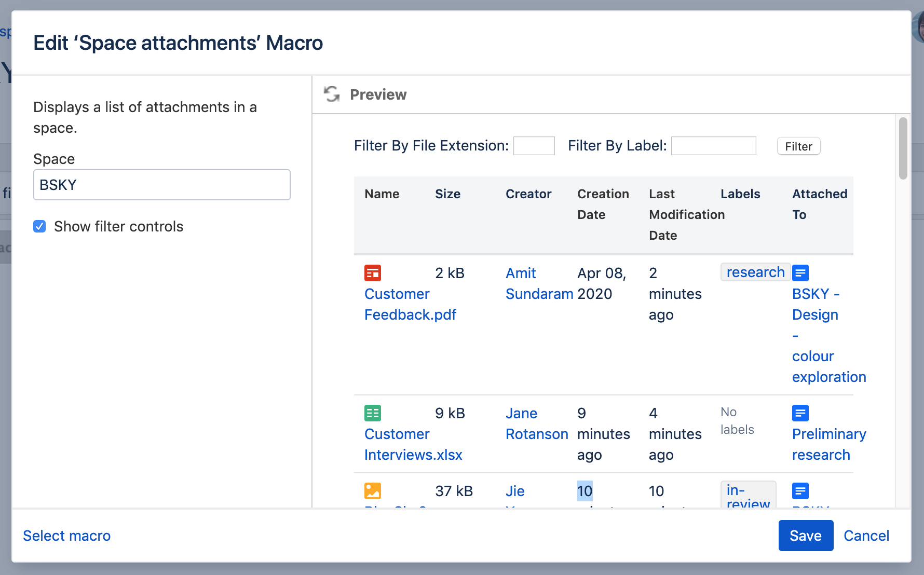Click page icon beside BSKY Design link
Screen dimensions: 924x575
[x=800, y=273]
